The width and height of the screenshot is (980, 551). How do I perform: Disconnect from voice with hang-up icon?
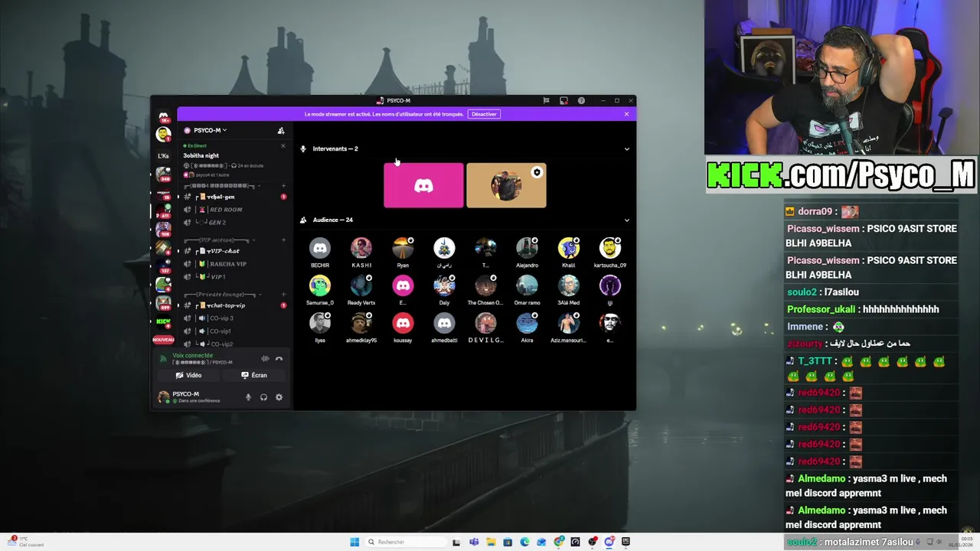click(x=279, y=358)
